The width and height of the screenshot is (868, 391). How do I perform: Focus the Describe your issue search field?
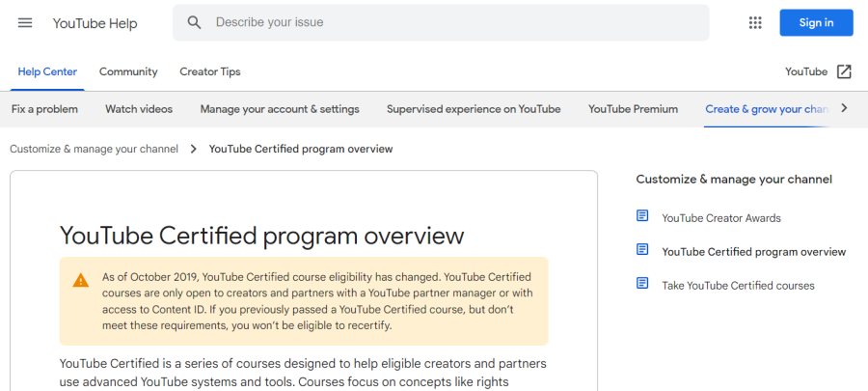tap(441, 23)
